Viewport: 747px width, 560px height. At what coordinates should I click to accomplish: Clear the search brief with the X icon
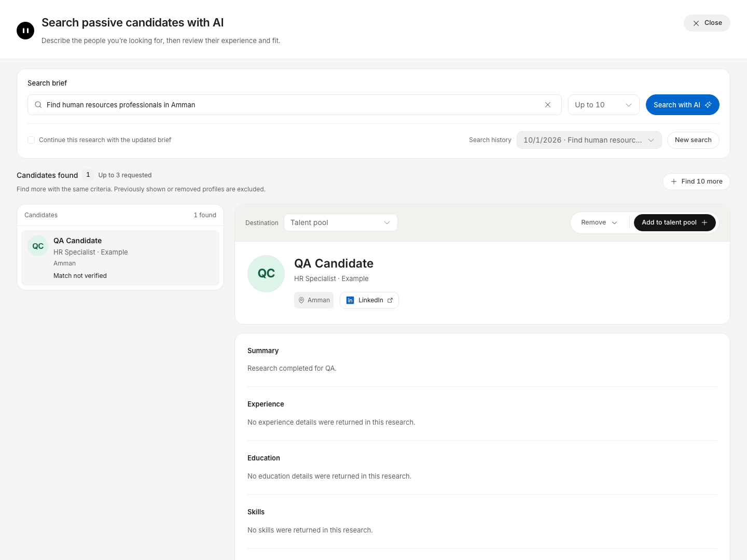(x=548, y=105)
